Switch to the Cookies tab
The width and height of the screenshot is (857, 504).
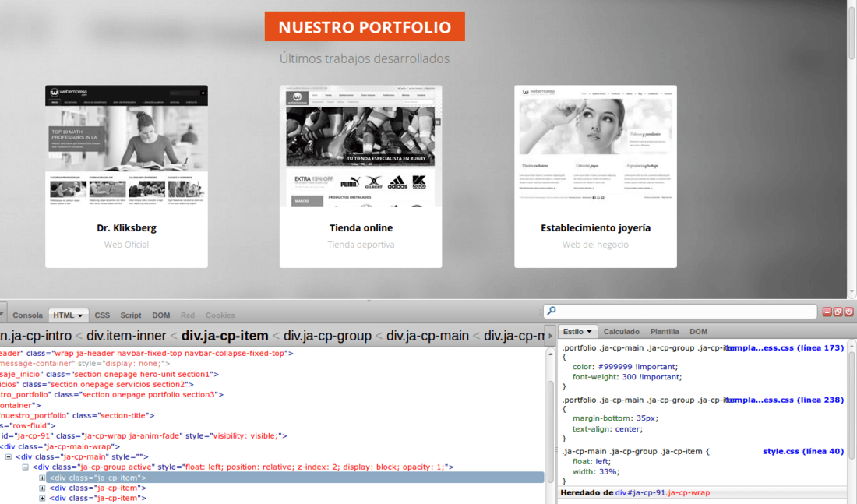click(220, 315)
